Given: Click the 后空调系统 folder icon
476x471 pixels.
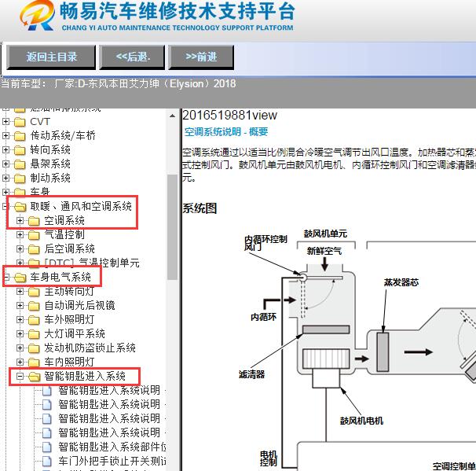Looking at the screenshot, I should pyautogui.click(x=34, y=249).
